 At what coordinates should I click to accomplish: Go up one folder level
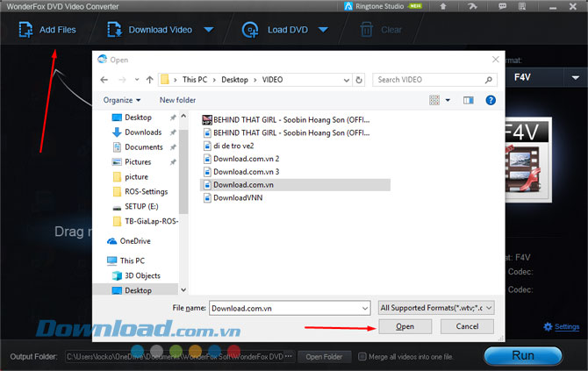tap(149, 80)
